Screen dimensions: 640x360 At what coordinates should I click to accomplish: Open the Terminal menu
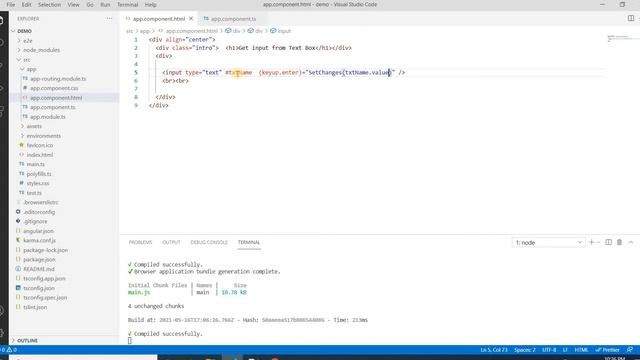point(128,4)
